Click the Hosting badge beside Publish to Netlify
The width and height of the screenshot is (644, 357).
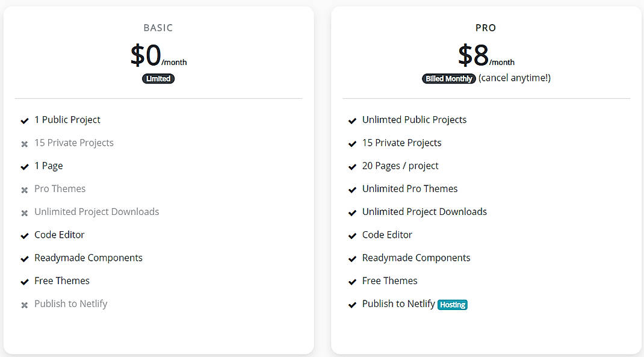point(453,305)
